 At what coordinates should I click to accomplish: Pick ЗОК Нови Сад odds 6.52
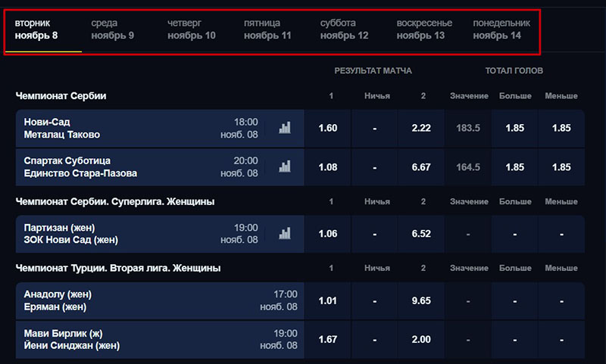pyautogui.click(x=421, y=234)
